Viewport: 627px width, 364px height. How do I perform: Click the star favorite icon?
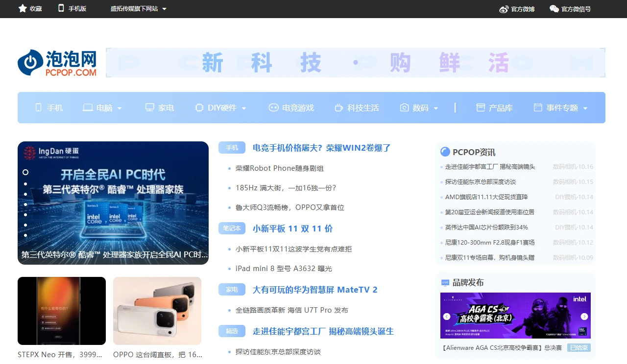[x=22, y=8]
